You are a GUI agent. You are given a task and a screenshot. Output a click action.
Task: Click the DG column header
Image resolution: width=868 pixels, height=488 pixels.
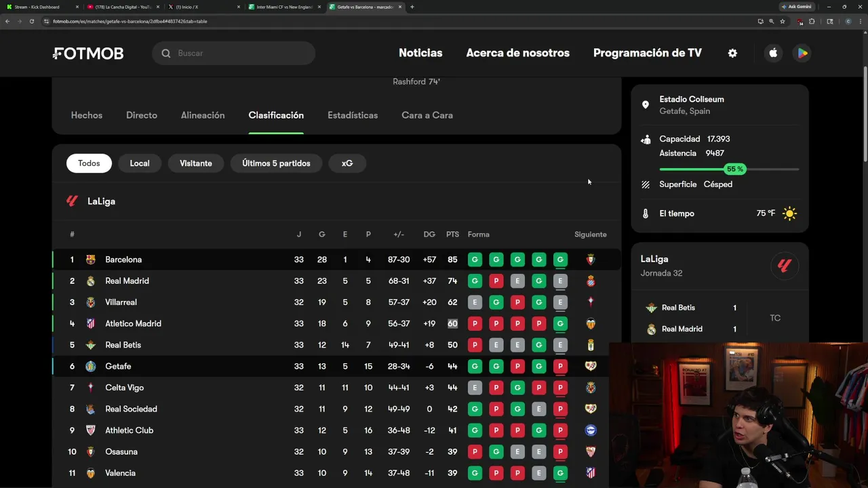[x=429, y=235]
